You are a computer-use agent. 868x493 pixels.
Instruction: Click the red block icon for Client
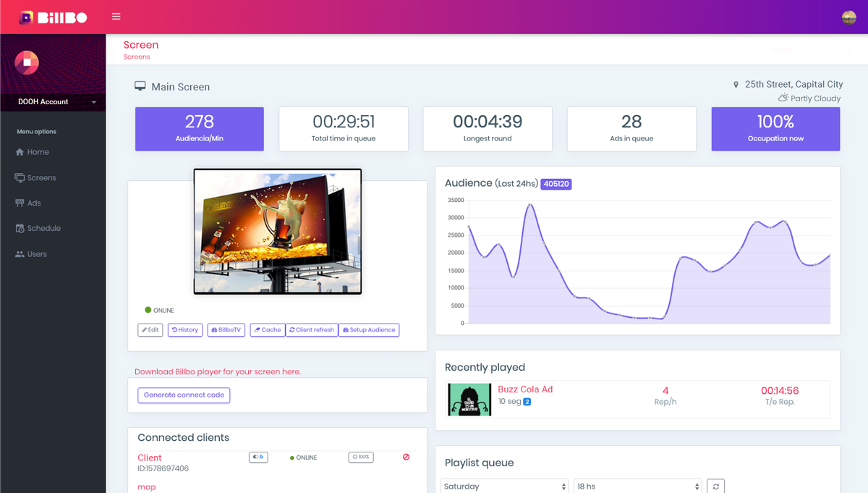(406, 458)
